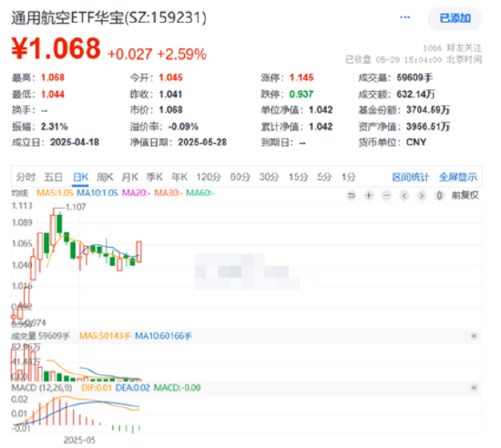Click the 成交额 value 632.14万

pyautogui.click(x=415, y=94)
